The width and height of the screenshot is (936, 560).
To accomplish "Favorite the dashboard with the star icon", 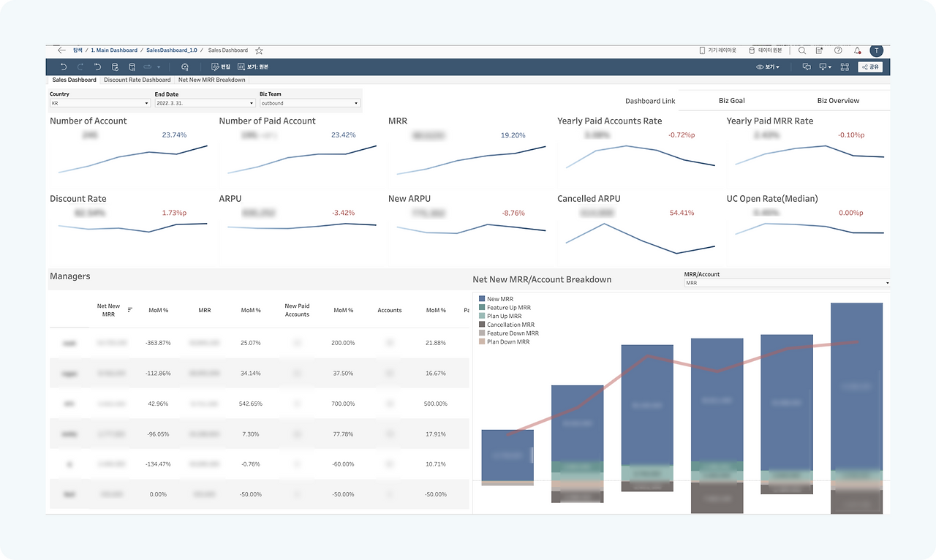I will [x=259, y=50].
